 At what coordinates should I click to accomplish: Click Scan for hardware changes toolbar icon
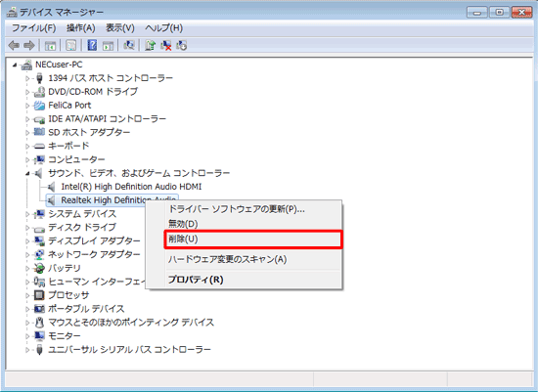(129, 45)
